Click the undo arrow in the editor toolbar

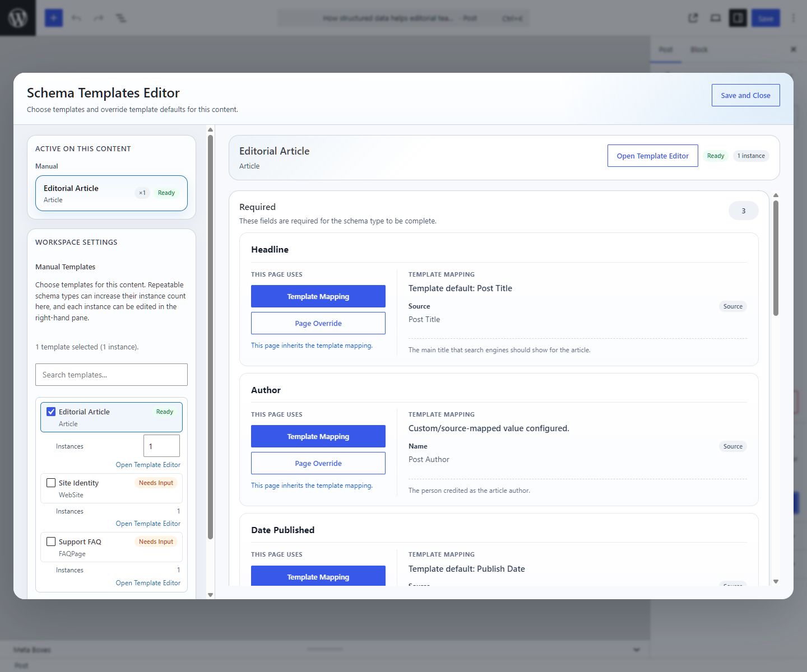76,18
